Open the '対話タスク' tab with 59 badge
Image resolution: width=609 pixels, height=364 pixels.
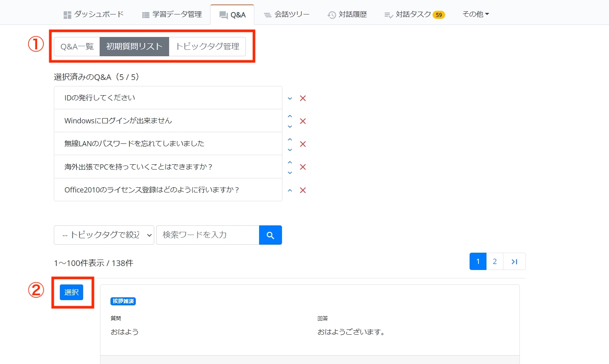pos(414,14)
